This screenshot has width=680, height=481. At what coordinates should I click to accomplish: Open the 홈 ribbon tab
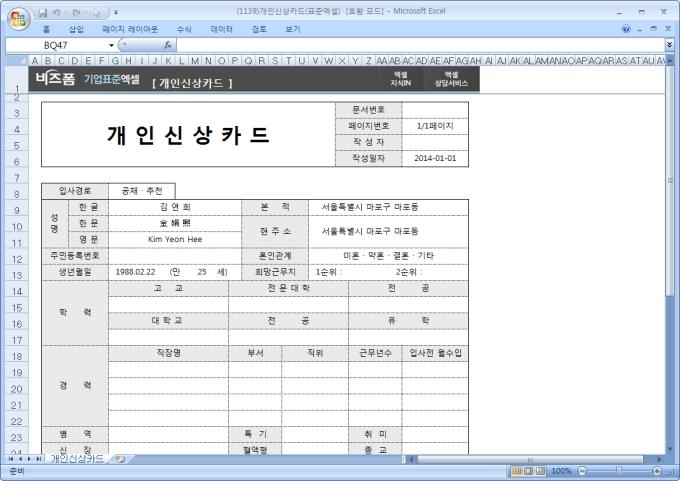click(x=46, y=29)
